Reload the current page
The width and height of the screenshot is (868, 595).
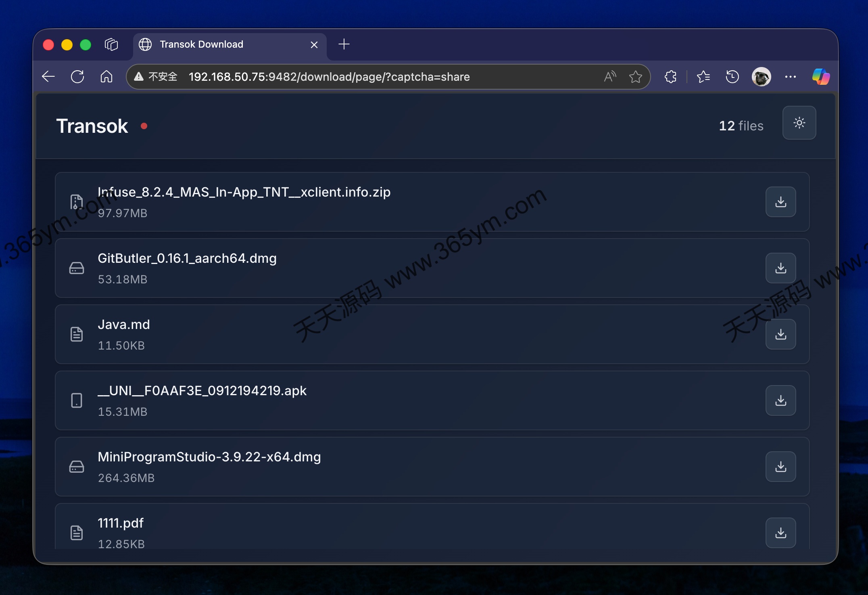pos(77,77)
